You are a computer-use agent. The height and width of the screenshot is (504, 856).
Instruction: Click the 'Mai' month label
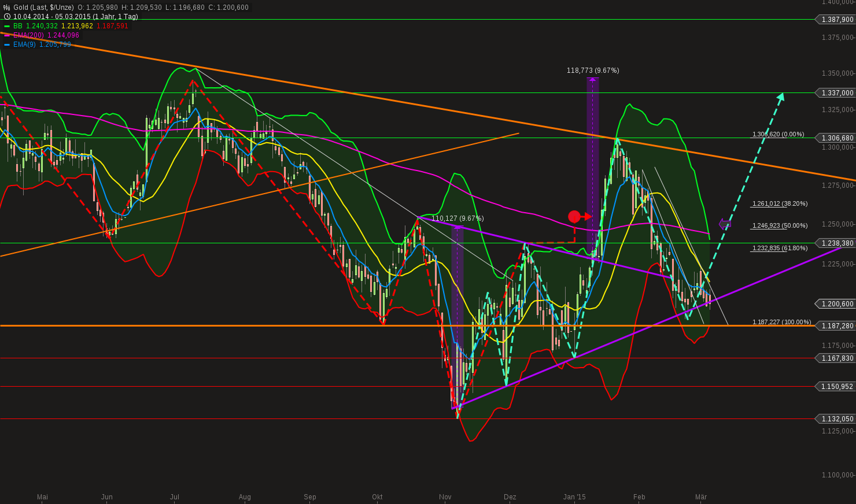(x=42, y=497)
